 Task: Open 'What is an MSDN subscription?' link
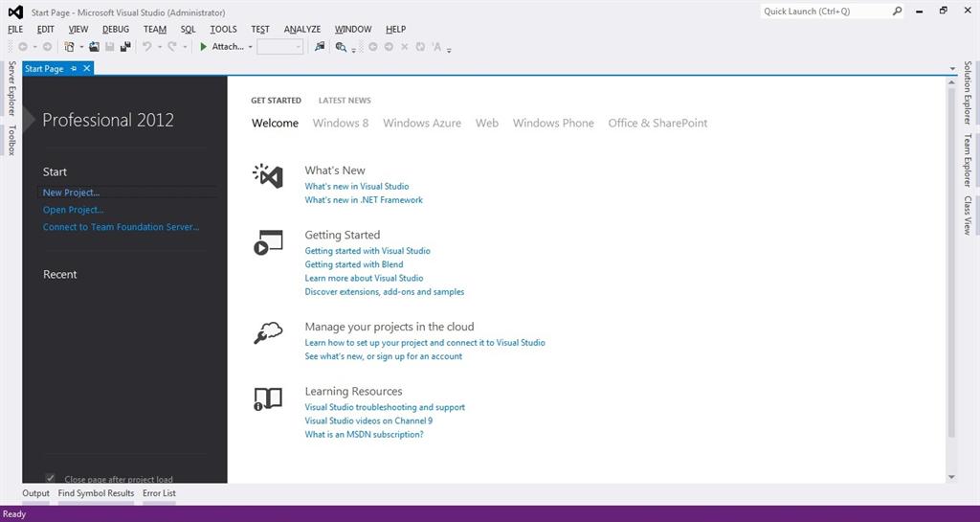coord(364,435)
